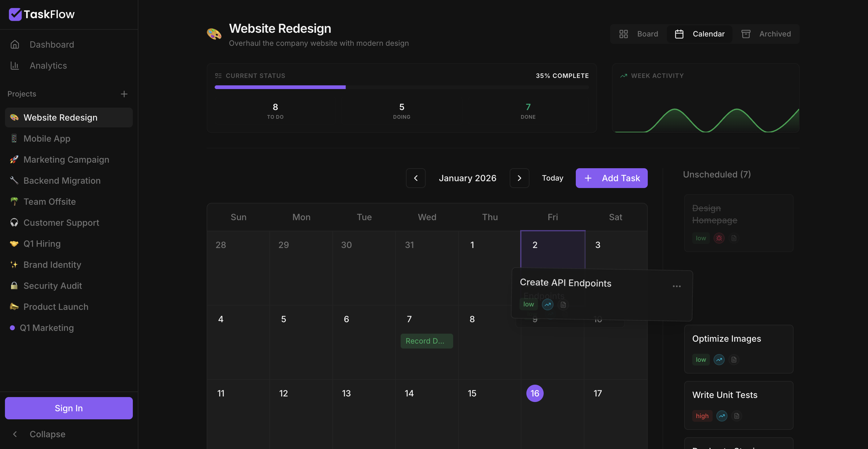Click the Unscheduled (7) heading
The height and width of the screenshot is (449, 868).
tap(717, 174)
